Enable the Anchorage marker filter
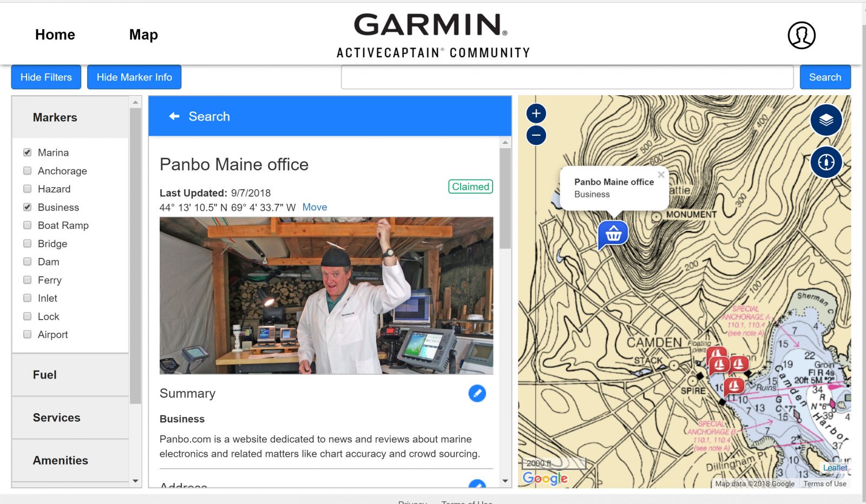The width and height of the screenshot is (866, 504). [x=27, y=170]
